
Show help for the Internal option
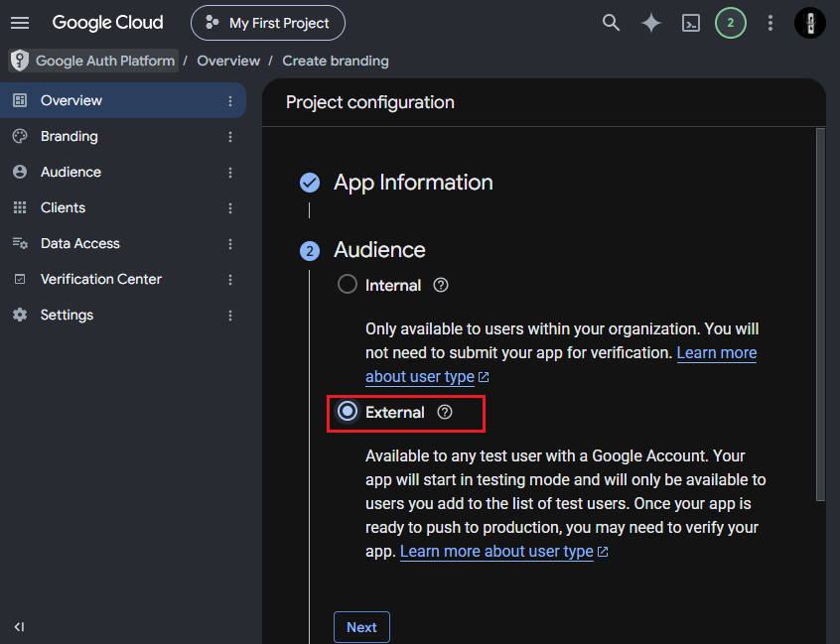pos(441,286)
